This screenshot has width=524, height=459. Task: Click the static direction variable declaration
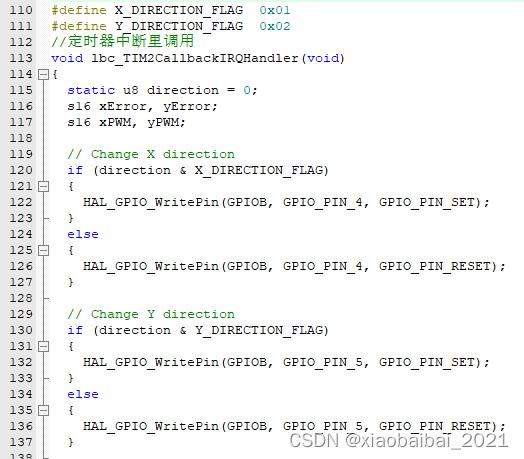pos(162,90)
